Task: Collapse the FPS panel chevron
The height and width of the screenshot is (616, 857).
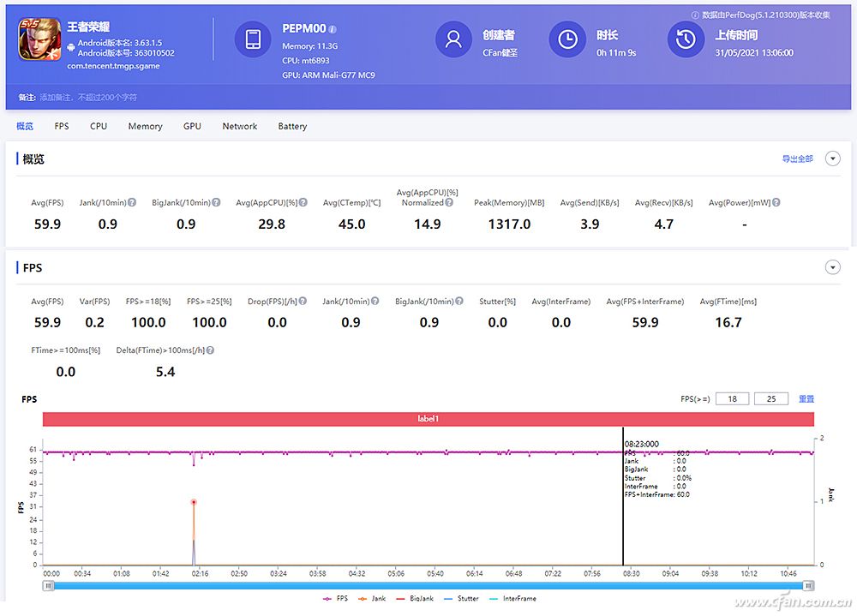Action: click(x=832, y=266)
